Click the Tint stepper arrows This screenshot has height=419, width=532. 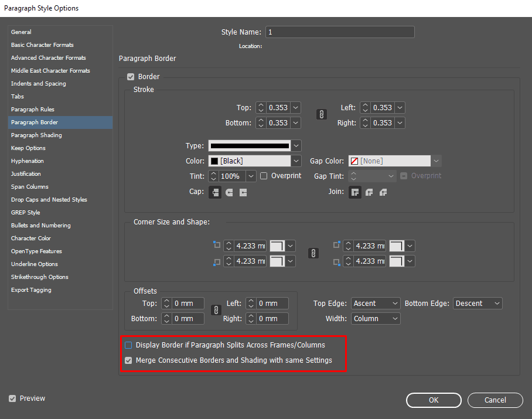[x=213, y=176]
